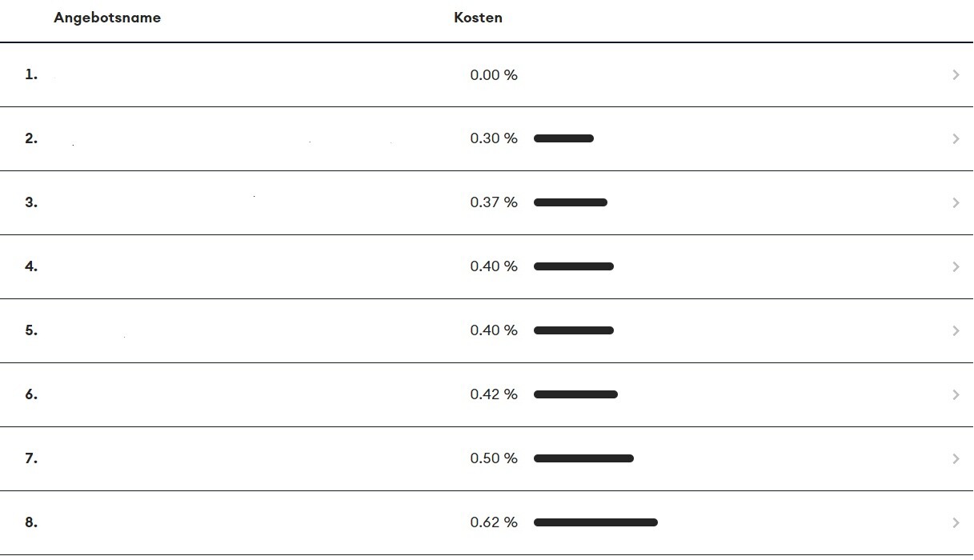Viewport: 974px width, 560px height.
Task: Open row 4 via its right arrow
Action: coord(956,266)
